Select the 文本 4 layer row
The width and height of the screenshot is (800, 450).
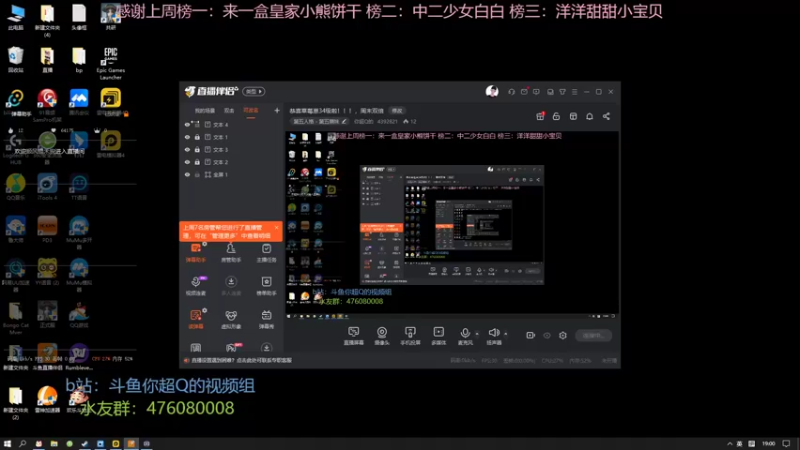pos(231,124)
